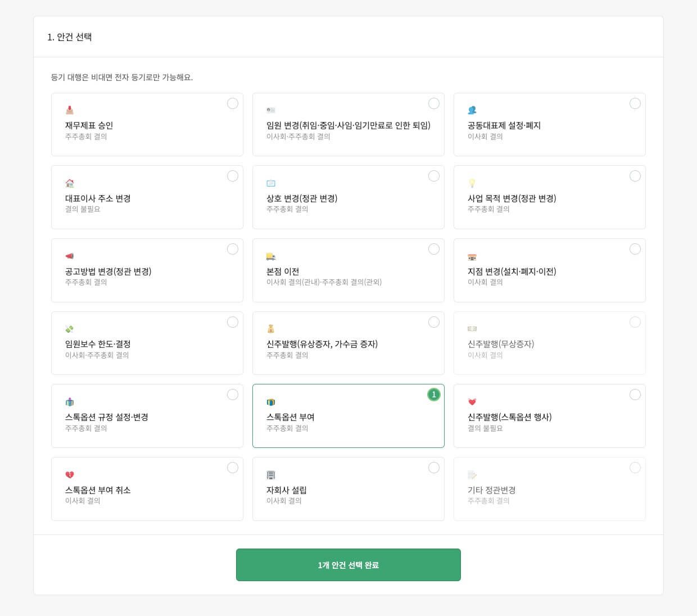Select the radio circle on 본점 이전 card
This screenshot has height=616, width=697.
[434, 248]
